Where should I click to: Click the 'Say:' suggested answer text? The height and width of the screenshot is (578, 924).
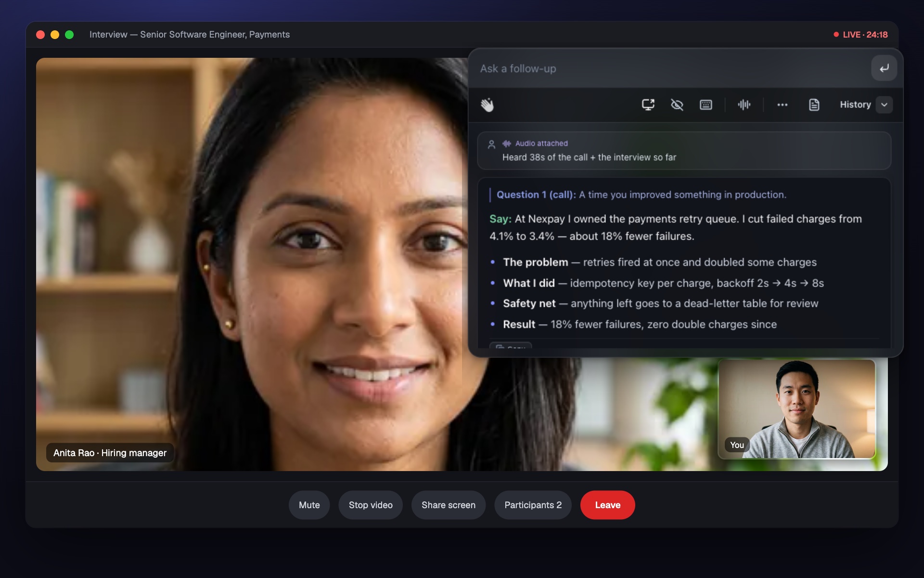point(676,227)
